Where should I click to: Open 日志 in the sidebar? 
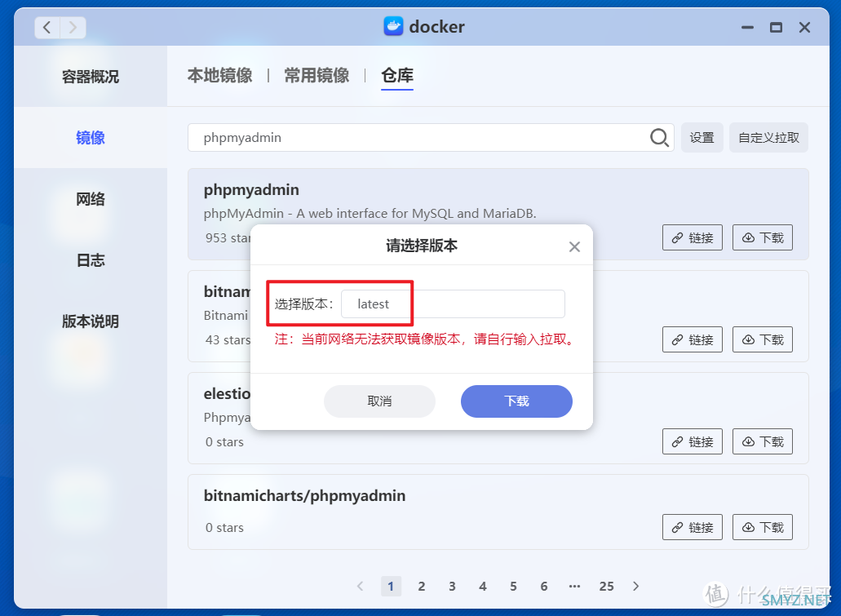90,260
